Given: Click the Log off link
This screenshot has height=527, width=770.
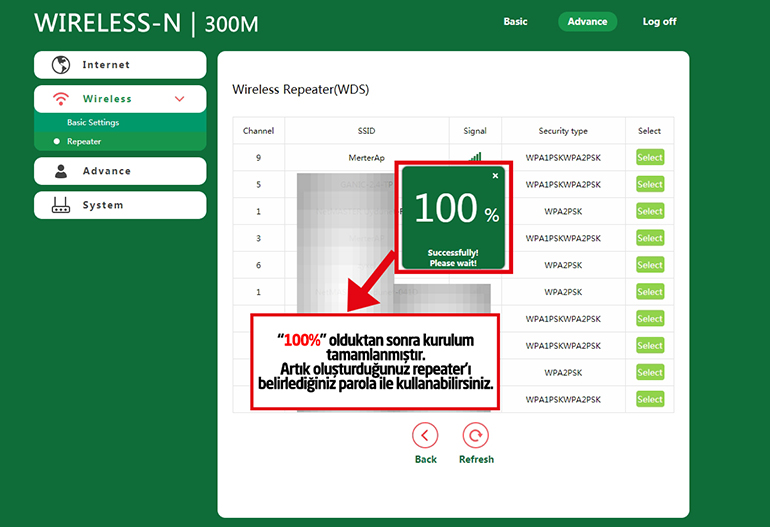Looking at the screenshot, I should tap(659, 22).
